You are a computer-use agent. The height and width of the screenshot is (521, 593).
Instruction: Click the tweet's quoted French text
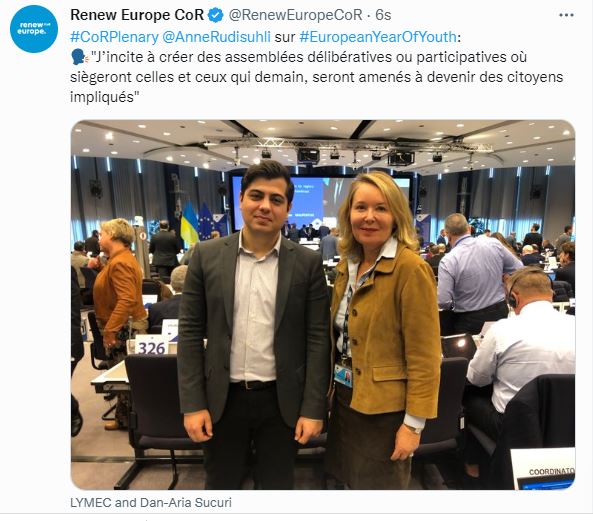coord(317,77)
